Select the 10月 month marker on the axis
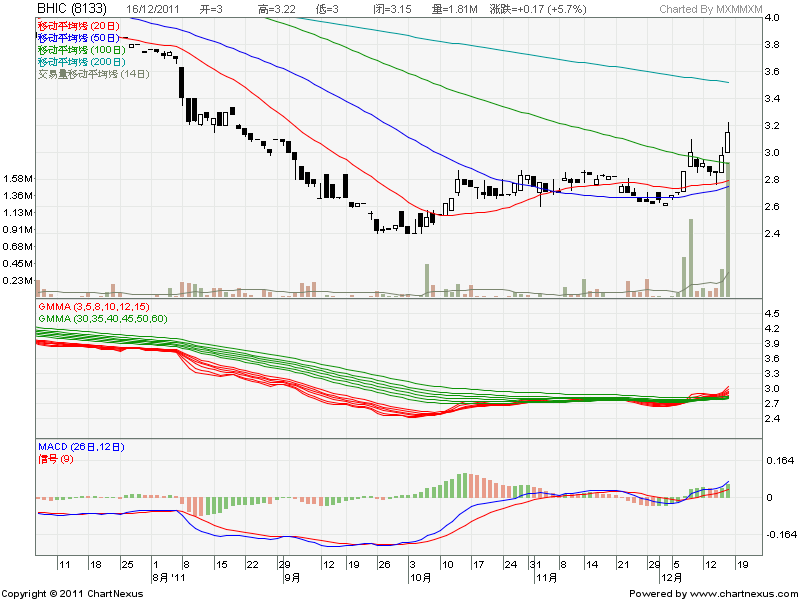This screenshot has width=800, height=600. point(420,578)
